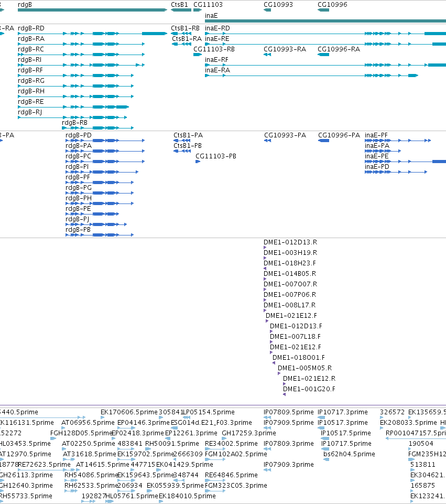This screenshot has height=504, width=446.
Task: Select the rdgB-RD transcript label
Action: [x=31, y=28]
